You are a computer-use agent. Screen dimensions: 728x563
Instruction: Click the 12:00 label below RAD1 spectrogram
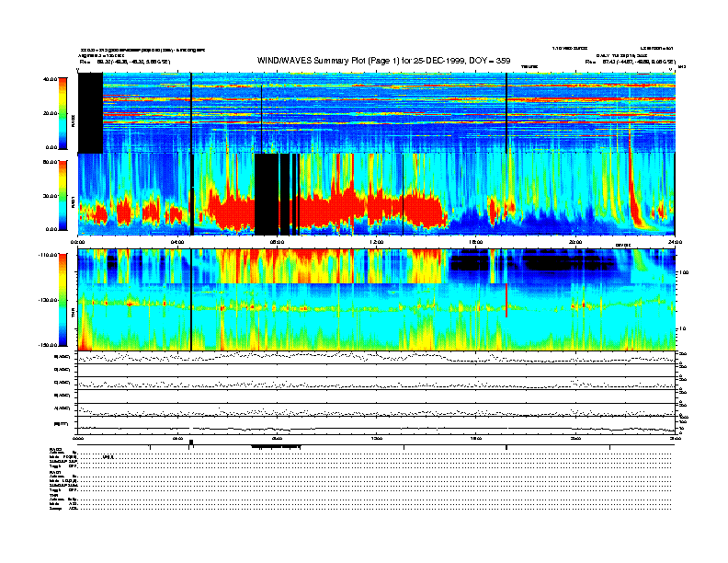376,242
